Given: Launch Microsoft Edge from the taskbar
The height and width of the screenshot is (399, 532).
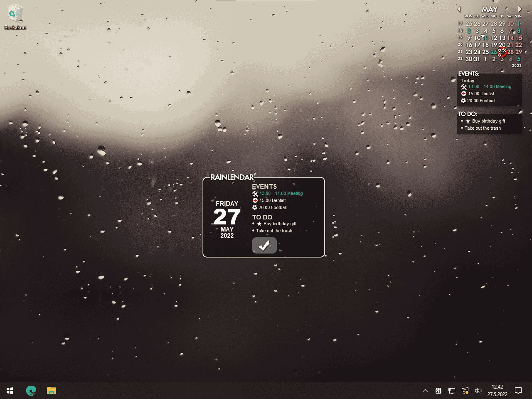Looking at the screenshot, I should coord(31,391).
